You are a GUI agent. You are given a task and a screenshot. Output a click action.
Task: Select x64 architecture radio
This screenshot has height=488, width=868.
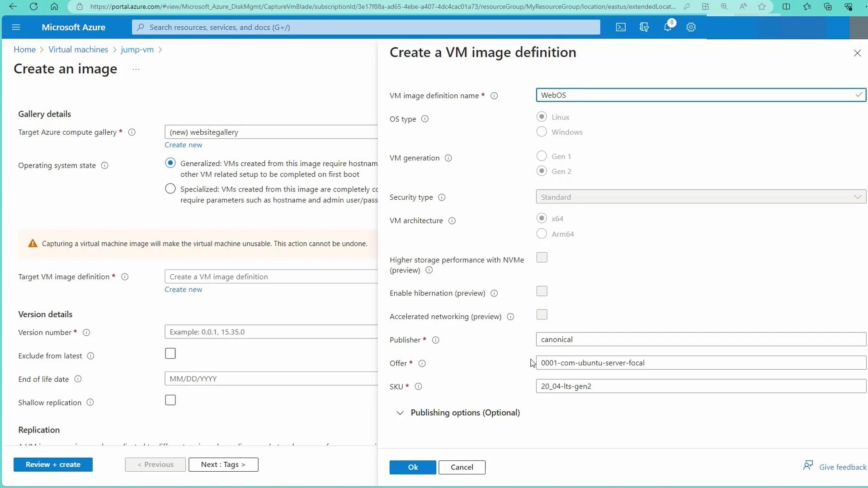click(x=541, y=218)
